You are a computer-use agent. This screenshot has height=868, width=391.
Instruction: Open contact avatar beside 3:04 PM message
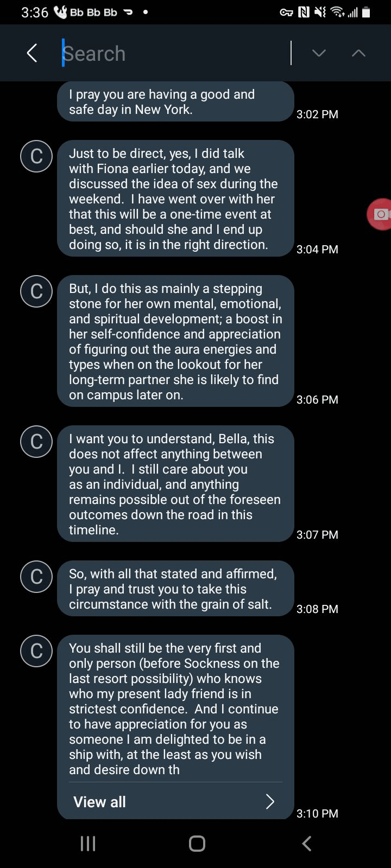click(x=36, y=156)
